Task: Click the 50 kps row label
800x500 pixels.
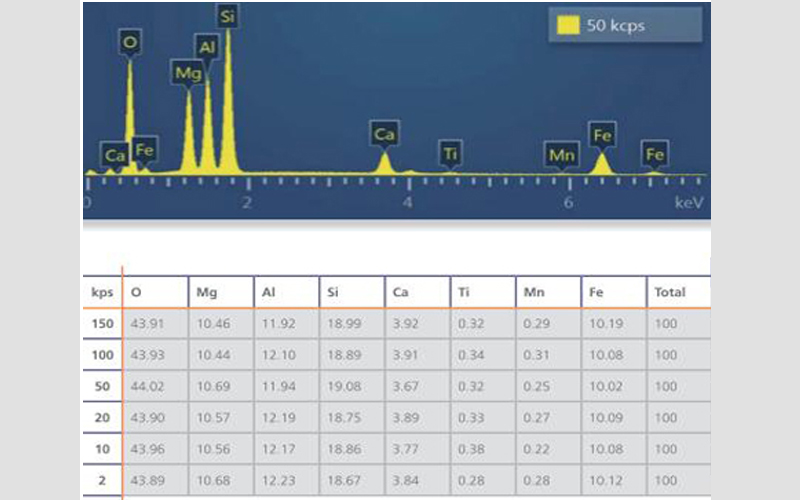Action: coord(101,388)
